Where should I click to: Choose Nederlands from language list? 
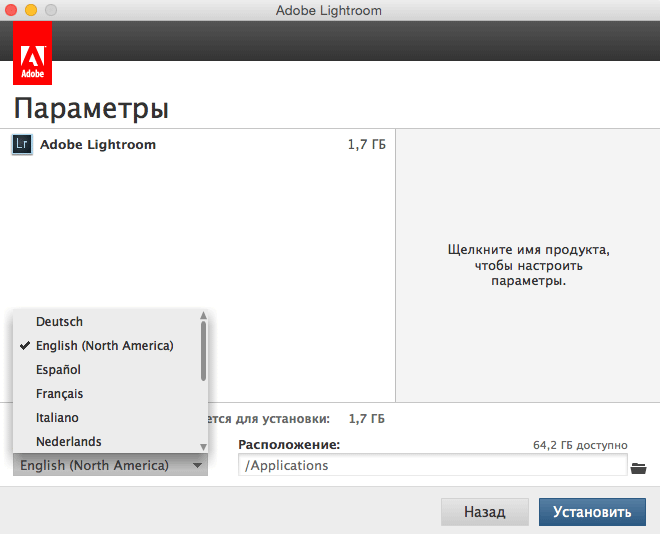tap(69, 441)
